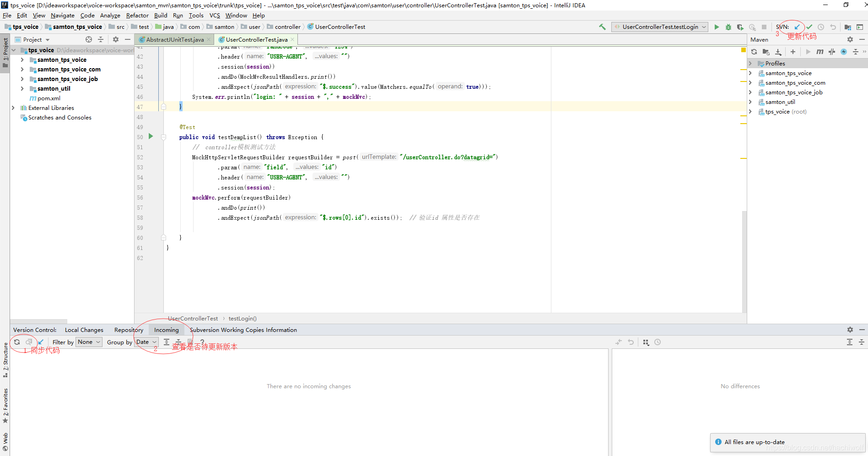Expand tps_voice (root) in Maven panel
Image resolution: width=868 pixels, height=456 pixels.
750,112
